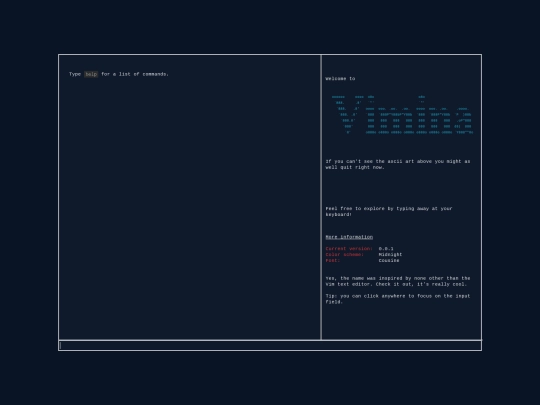
Task: Click the 'More information' underlined heading
Action: [x=349, y=237]
